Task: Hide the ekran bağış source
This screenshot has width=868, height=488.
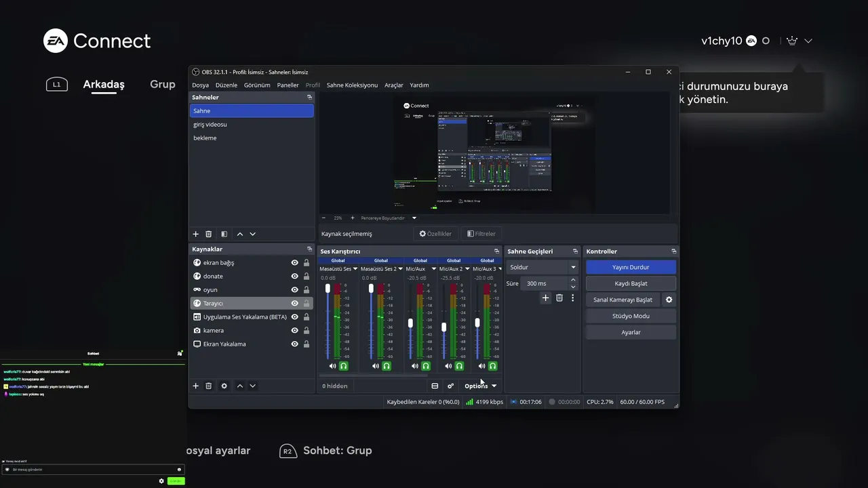Action: coord(295,263)
